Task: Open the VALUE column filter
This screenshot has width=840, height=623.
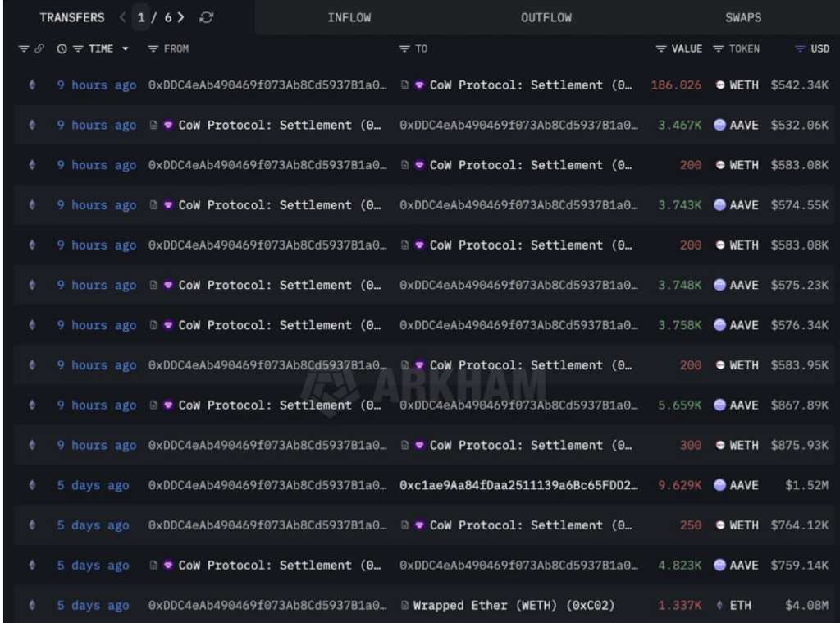Action: pos(661,49)
